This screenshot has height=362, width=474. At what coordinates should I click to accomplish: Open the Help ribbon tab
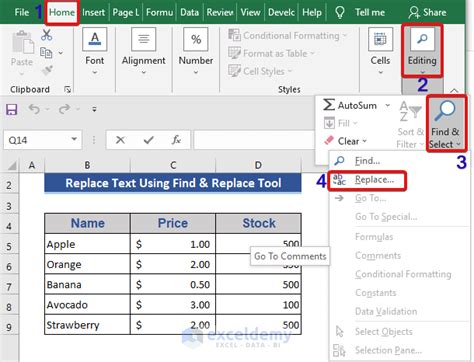point(312,12)
